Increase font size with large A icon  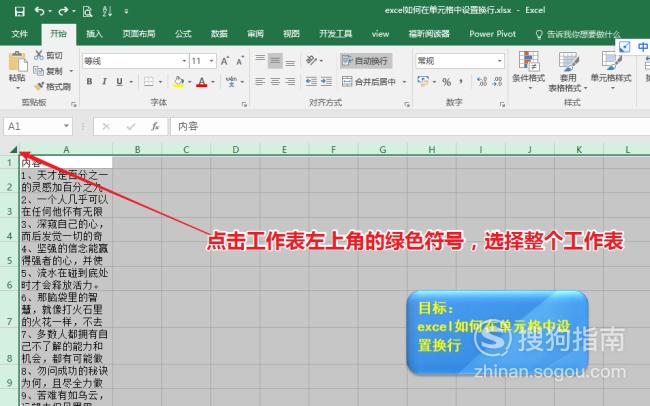coord(225,61)
